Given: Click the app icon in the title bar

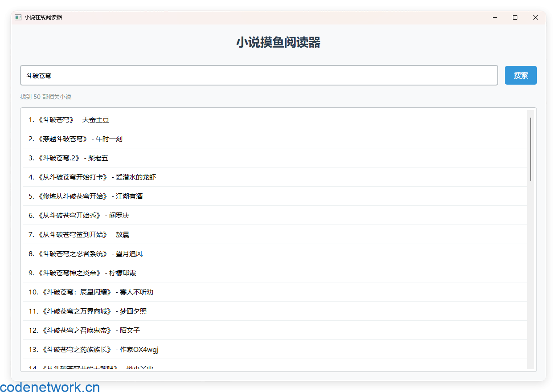Looking at the screenshot, I should [18, 17].
